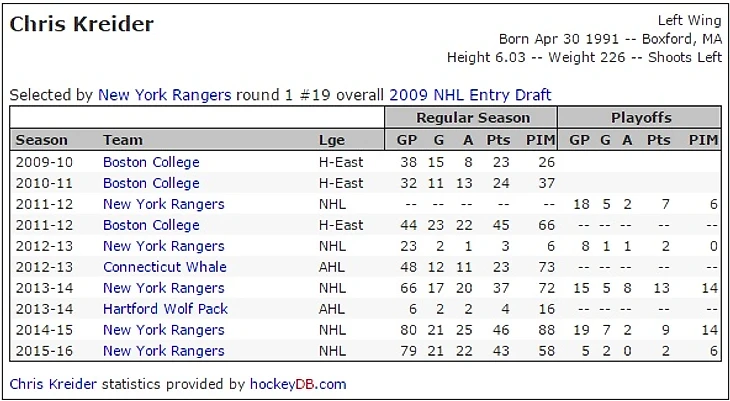This screenshot has width=730, height=401.
Task: Click the Regular Season header cell
Action: click(471, 118)
